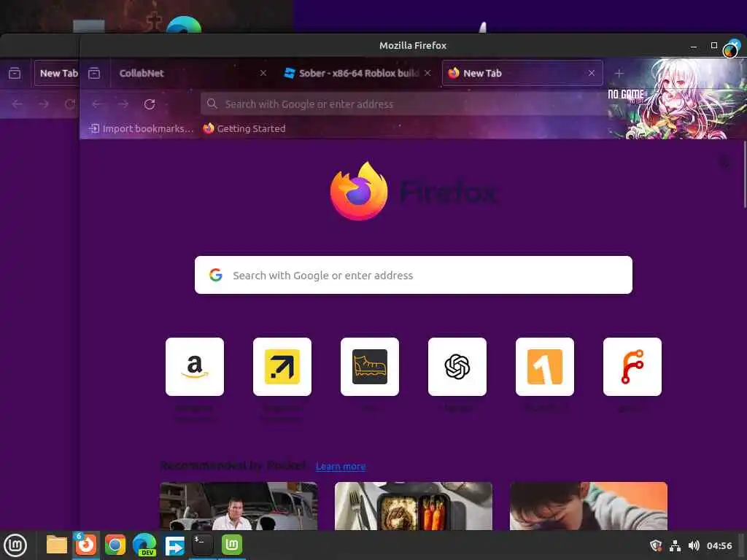
Task: Open the ChatGPT shortcut tile
Action: click(x=457, y=367)
